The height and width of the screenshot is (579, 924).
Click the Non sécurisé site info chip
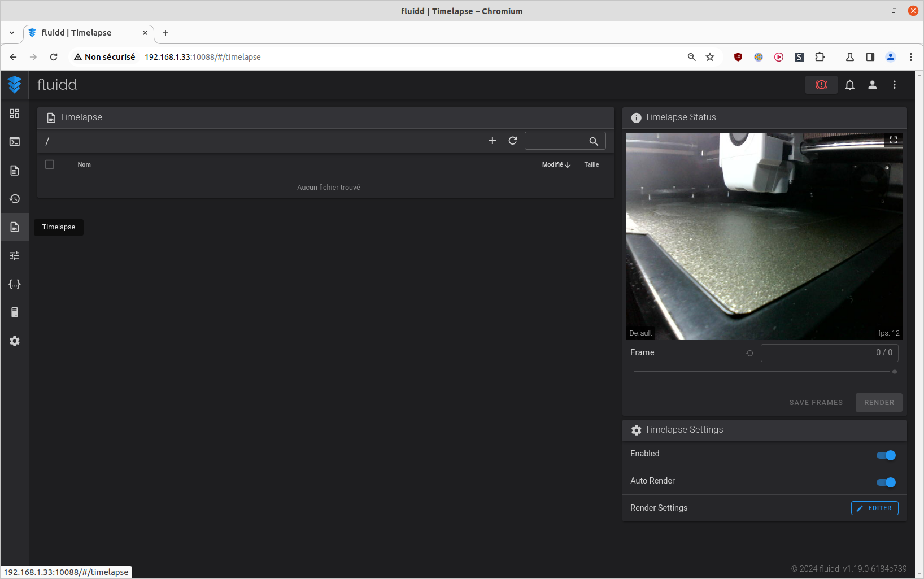coord(104,57)
